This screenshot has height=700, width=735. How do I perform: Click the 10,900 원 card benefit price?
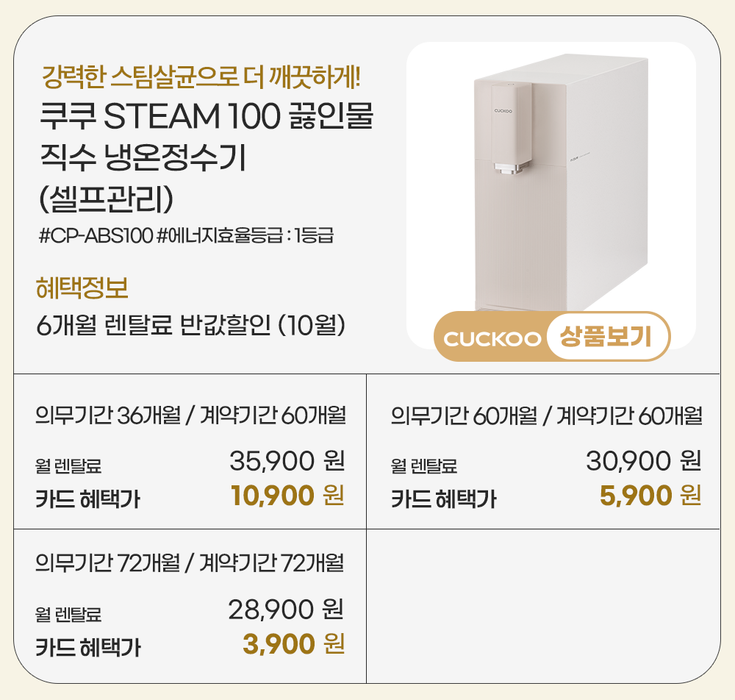(x=287, y=496)
